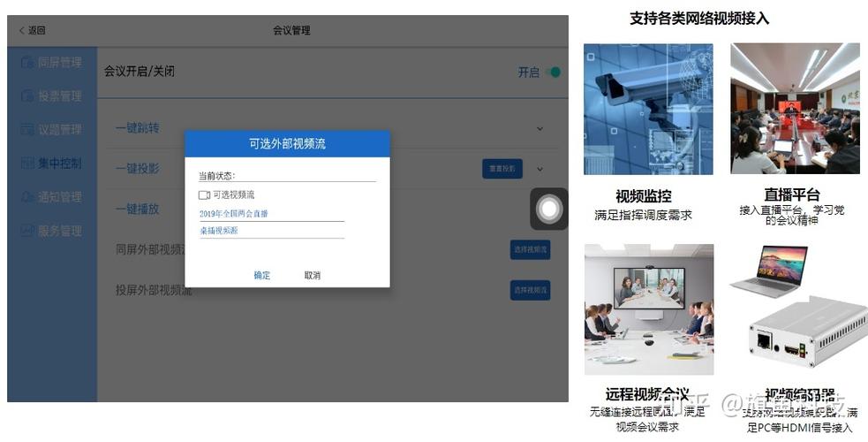
Task: Click the 服务管理 sidebar icon
Action: click(x=27, y=231)
